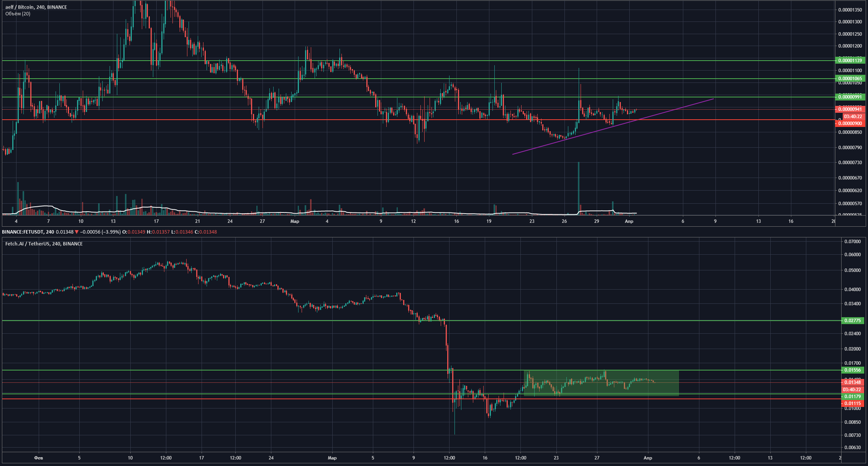Click the L:0.01346 low value
The image size is (868, 466).
182,232
